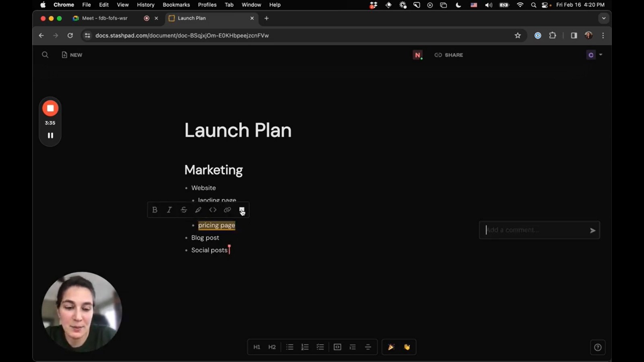Click the comment icon in the floating toolbar
The width and height of the screenshot is (644, 362).
(x=242, y=210)
